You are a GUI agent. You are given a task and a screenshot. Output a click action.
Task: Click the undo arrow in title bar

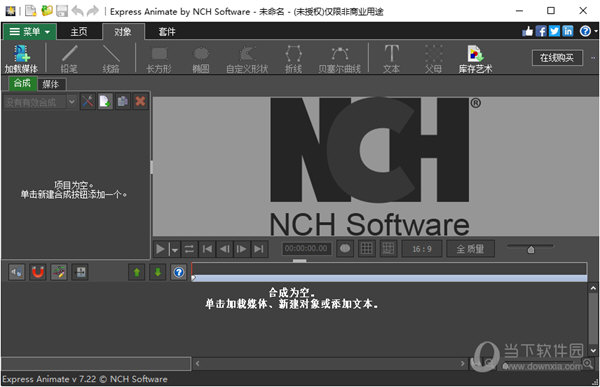tap(78, 11)
